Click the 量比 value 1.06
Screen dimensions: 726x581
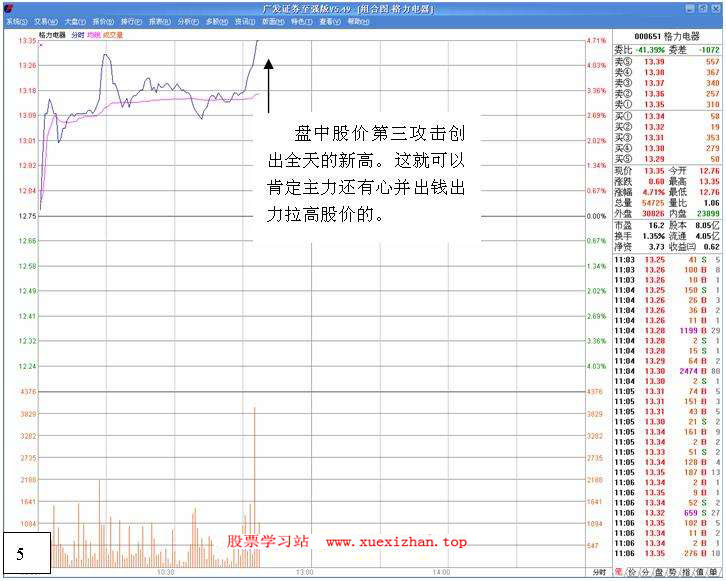pos(712,203)
